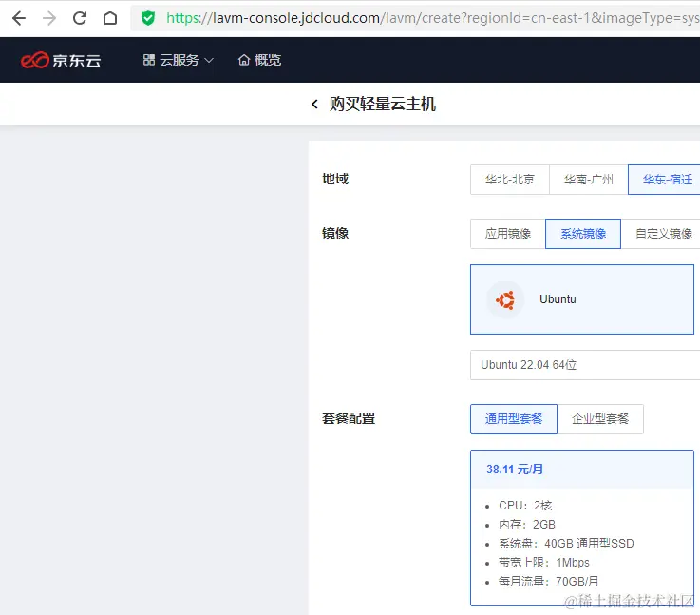Switch to the 应用镜像 tab

point(507,234)
